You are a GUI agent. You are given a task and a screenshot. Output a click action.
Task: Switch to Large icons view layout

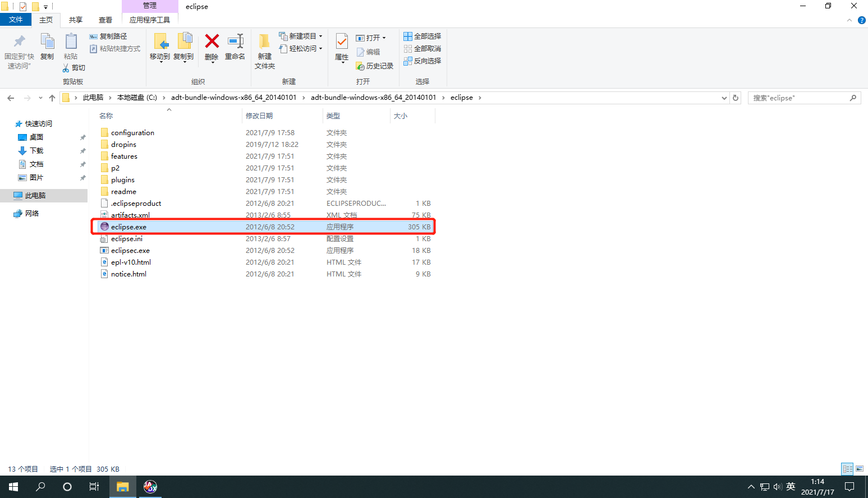pos(860,469)
